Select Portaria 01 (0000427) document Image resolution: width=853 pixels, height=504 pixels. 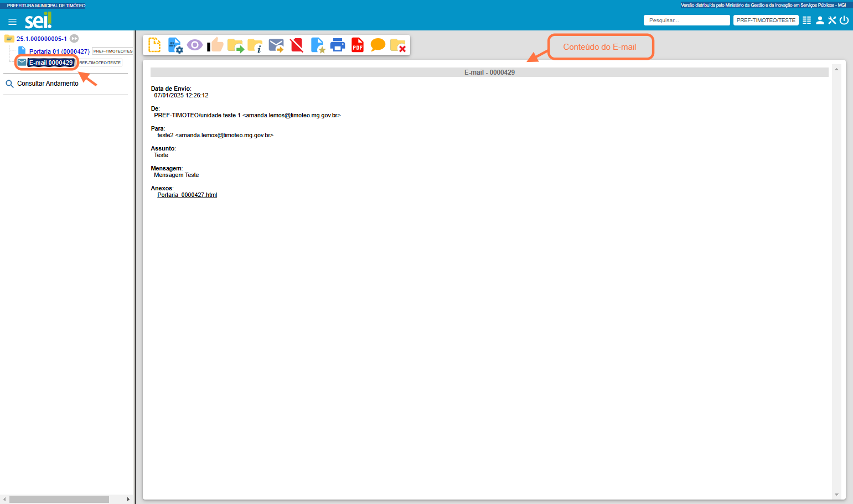59,51
